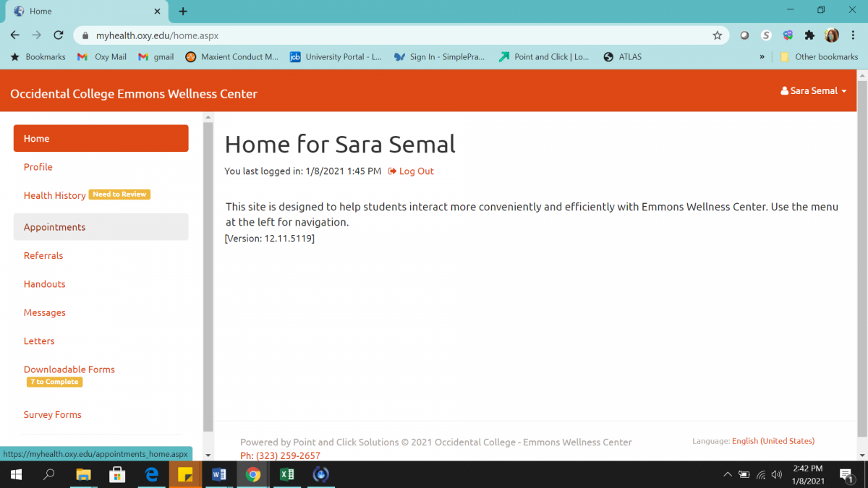This screenshot has height=488, width=868.
Task: Click the colorful extension icon beside puzzle piece
Action: point(788,35)
